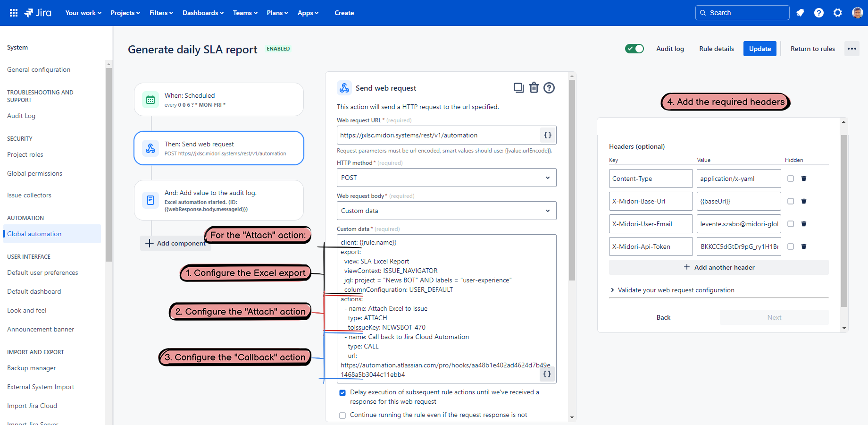Open the Filters dropdown menu
The height and width of the screenshot is (425, 868).
click(x=161, y=13)
